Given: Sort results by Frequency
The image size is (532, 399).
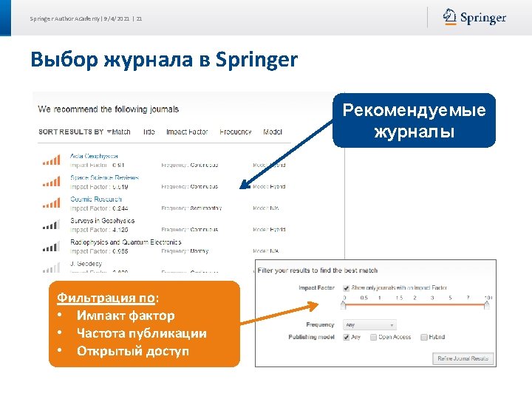Looking at the screenshot, I should [x=236, y=132].
